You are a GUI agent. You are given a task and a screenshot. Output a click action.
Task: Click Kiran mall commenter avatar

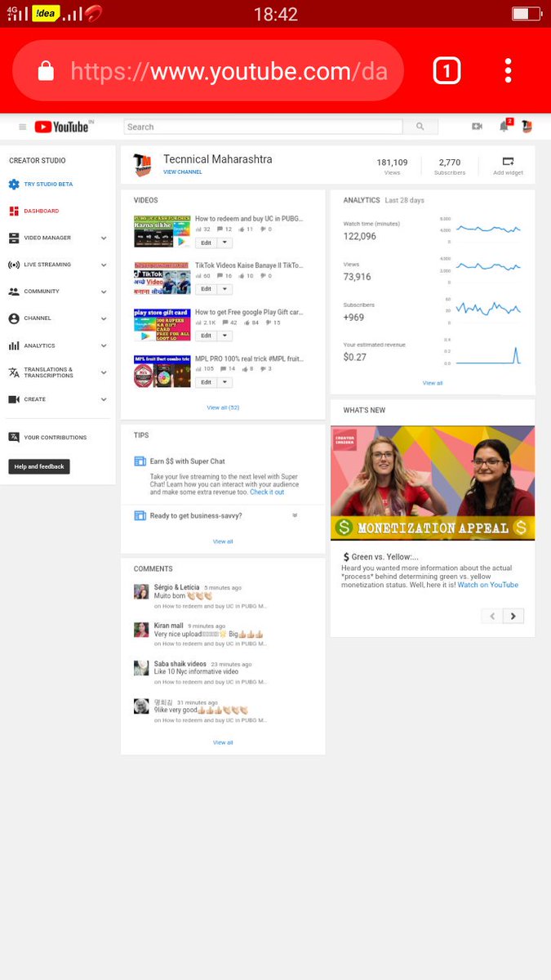pyautogui.click(x=141, y=630)
